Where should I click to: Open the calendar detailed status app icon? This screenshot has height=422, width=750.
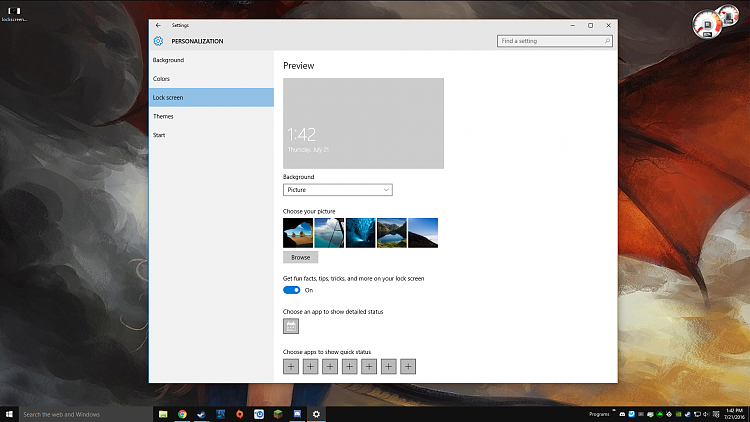click(291, 326)
